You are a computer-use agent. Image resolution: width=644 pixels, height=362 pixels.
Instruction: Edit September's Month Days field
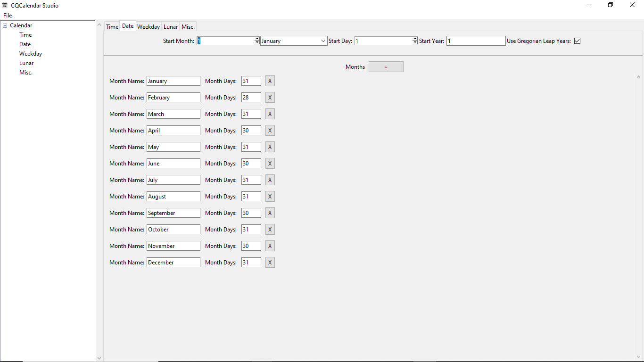click(251, 213)
